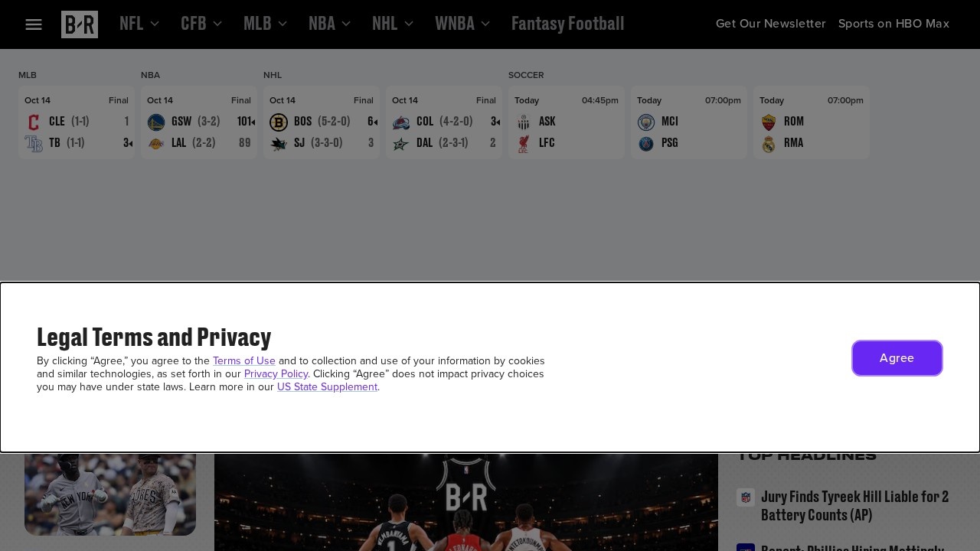The image size is (980, 551).
Task: Open the US State Supplement link
Action: pyautogui.click(x=328, y=387)
